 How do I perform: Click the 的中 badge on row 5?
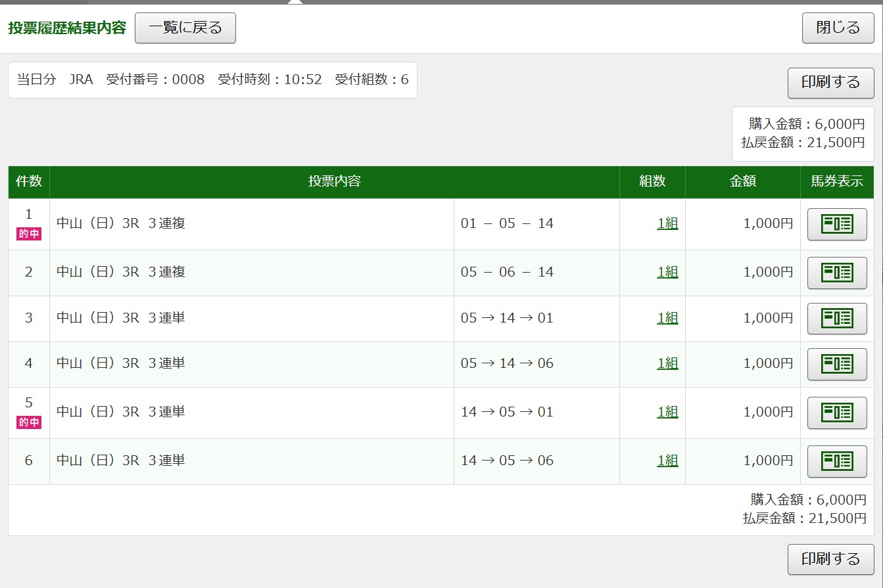coord(29,422)
